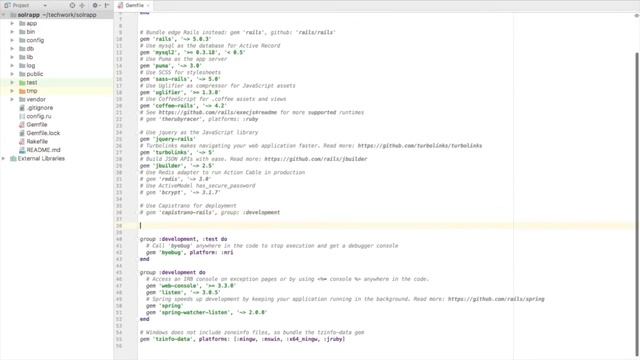Open the turbolinks GitHub link in comment
This screenshot has width=640, height=360.
pos(420,146)
